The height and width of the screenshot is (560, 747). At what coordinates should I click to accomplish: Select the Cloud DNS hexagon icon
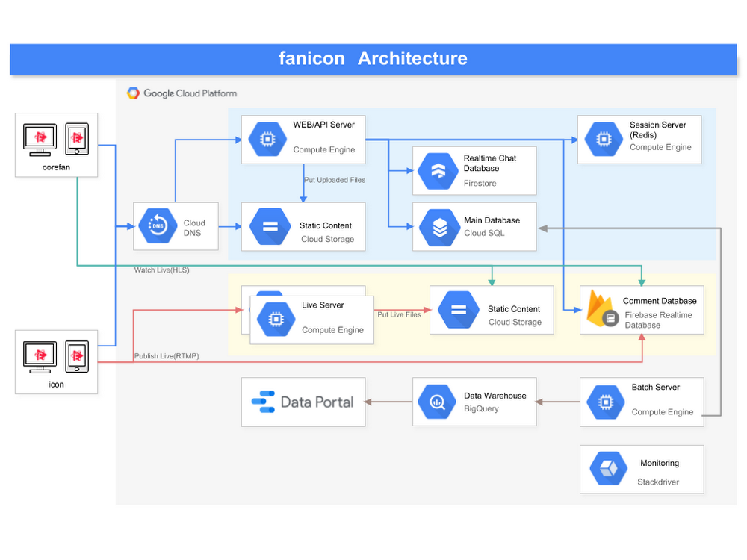tap(158, 225)
